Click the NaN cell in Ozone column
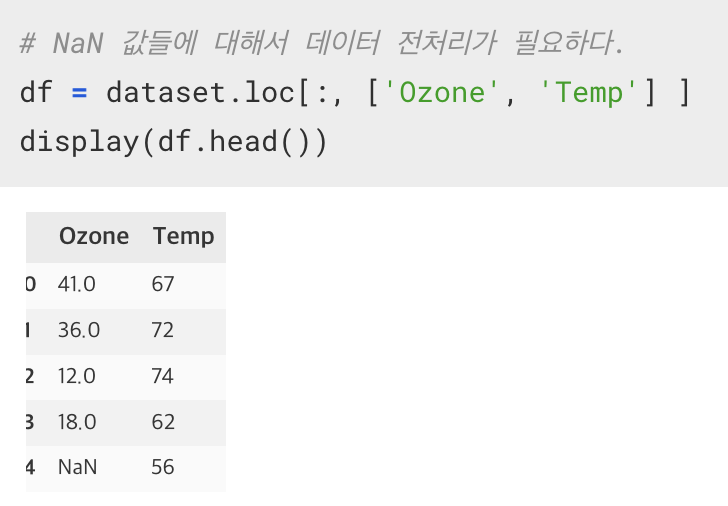The height and width of the screenshot is (506, 728). (78, 467)
